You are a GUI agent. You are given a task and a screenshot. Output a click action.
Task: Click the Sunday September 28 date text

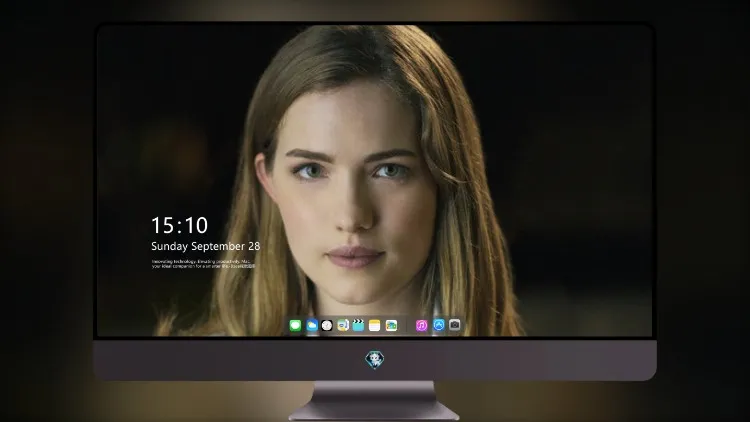pos(206,246)
